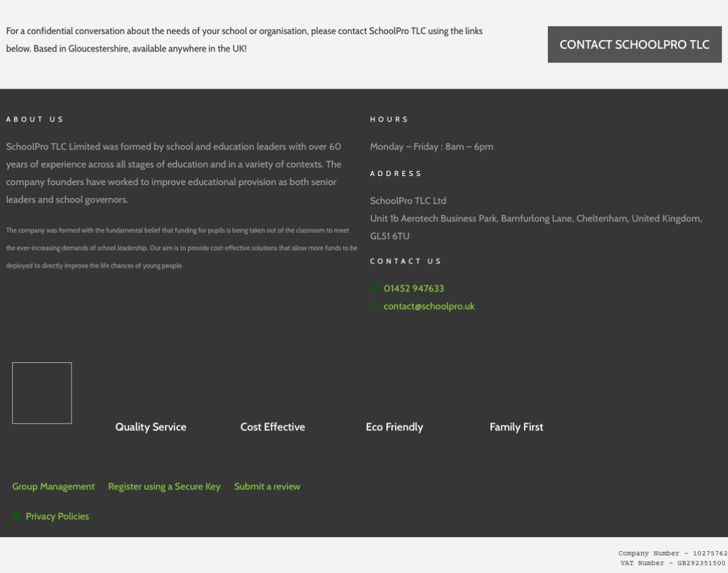
Task: Select the Family First label
Action: 516,427
